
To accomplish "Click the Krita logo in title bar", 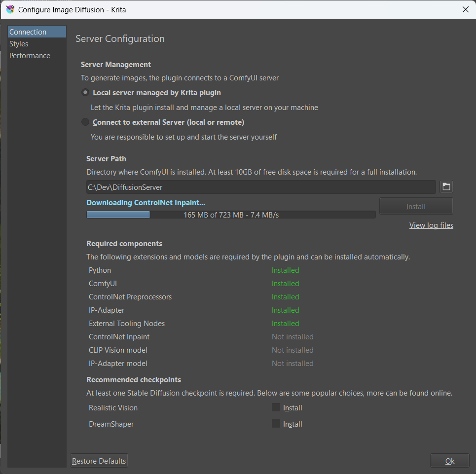I will coord(10,9).
